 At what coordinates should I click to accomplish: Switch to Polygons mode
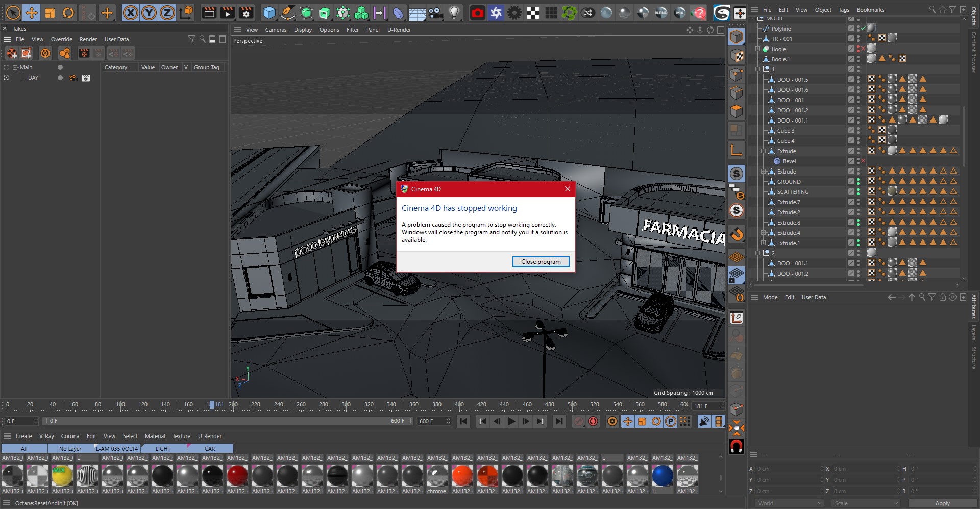click(737, 111)
